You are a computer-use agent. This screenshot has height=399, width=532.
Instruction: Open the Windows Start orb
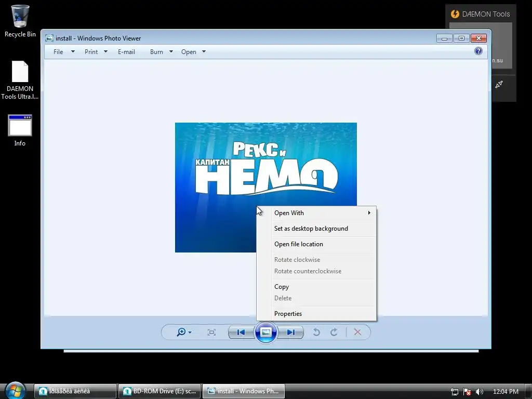tap(16, 391)
